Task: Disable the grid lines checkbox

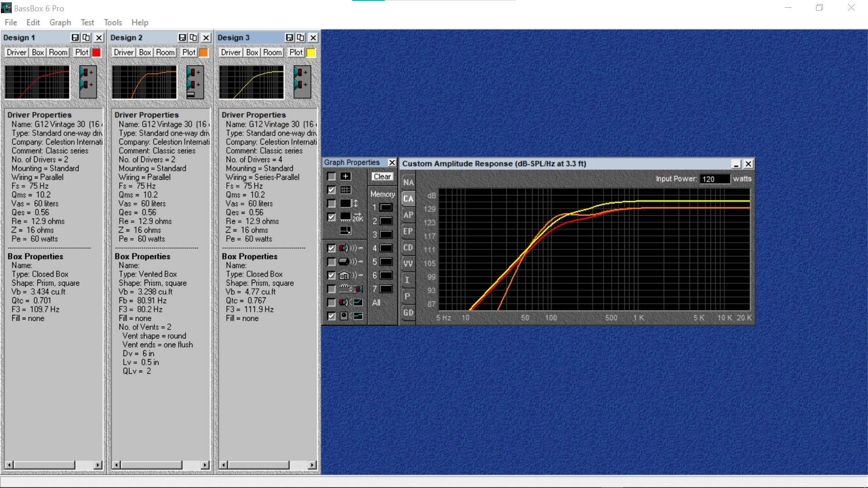Action: click(331, 190)
